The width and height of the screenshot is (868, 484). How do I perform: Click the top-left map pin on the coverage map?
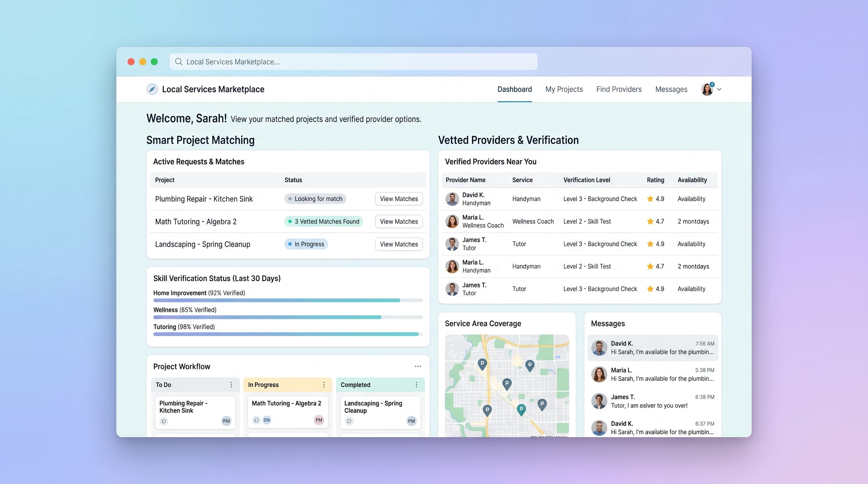pos(483,364)
